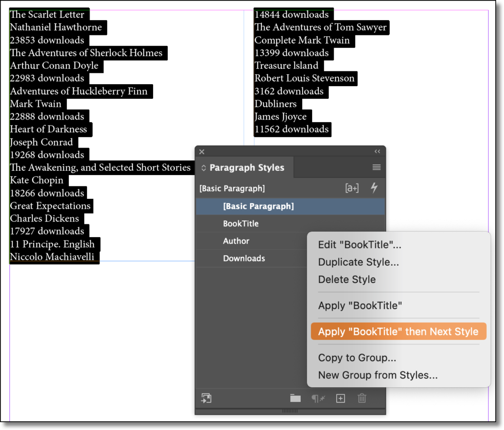Click the text "Nathaniel Hawthorne"

coord(56,28)
